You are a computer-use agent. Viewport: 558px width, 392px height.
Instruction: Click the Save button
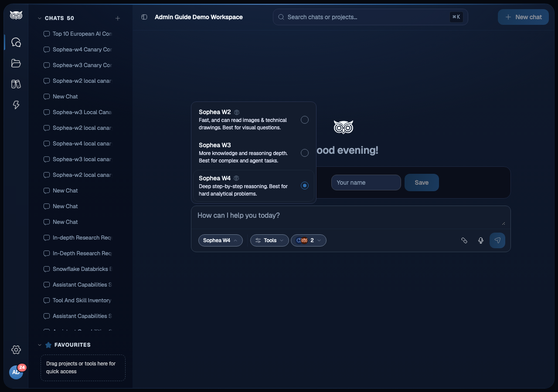[422, 182]
